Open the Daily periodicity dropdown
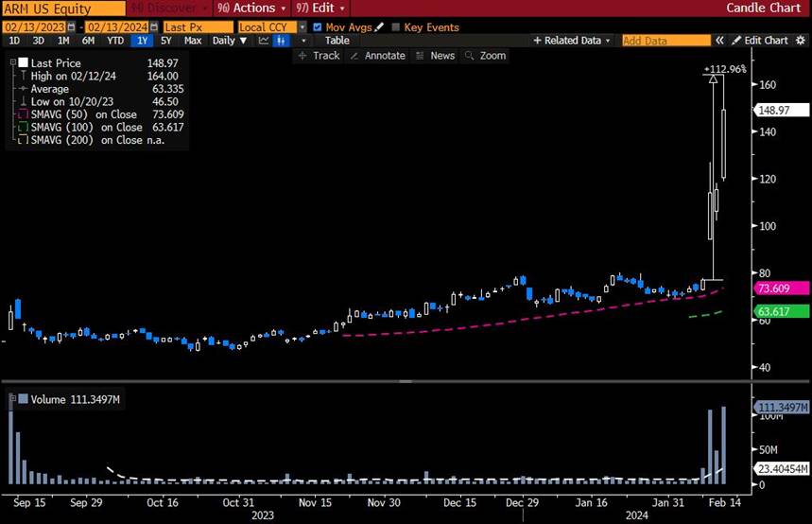The height and width of the screenshot is (524, 812). click(x=230, y=41)
